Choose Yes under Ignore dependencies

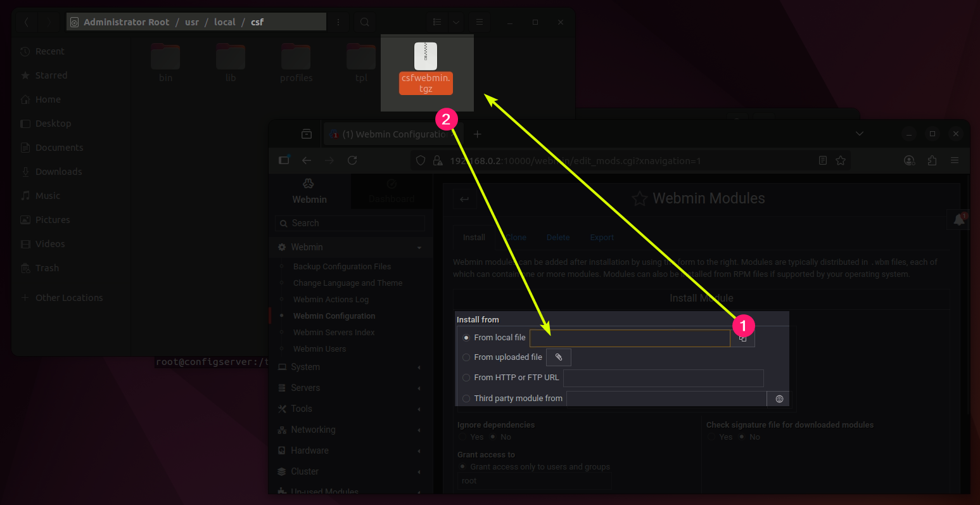coord(462,437)
